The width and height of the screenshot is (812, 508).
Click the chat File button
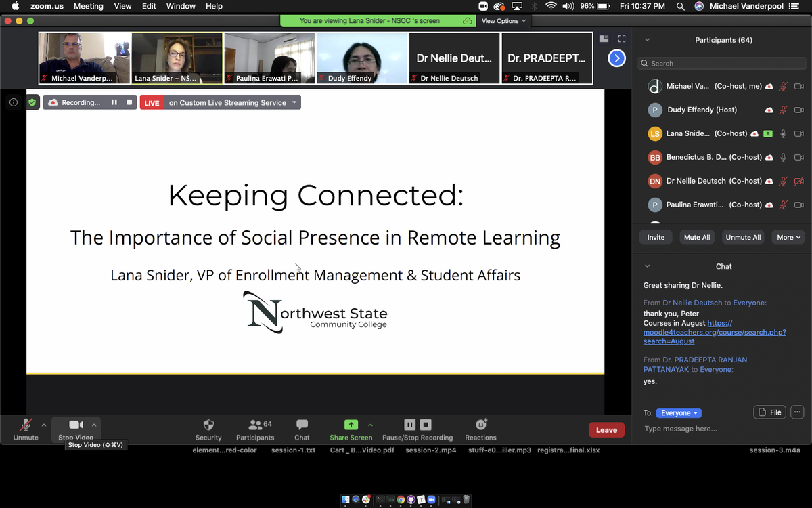pos(770,412)
